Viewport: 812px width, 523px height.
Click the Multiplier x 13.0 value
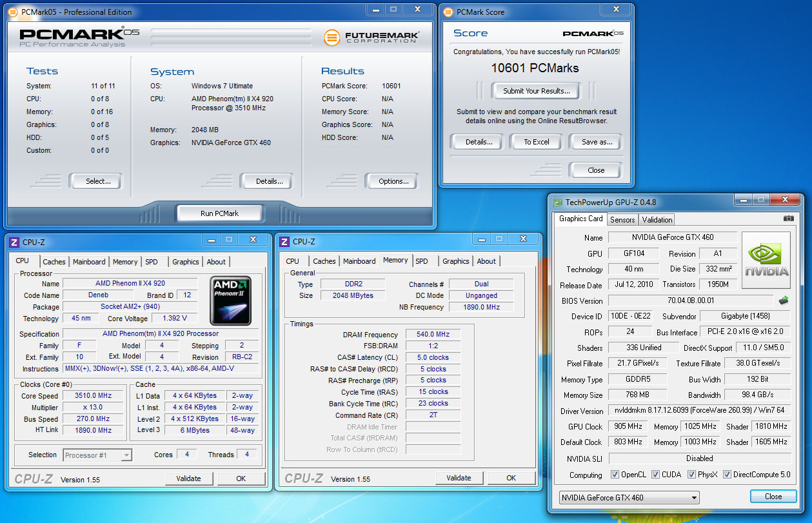coord(93,408)
